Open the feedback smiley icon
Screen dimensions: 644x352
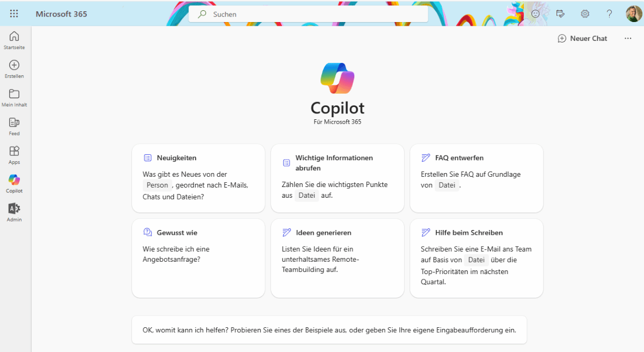[x=536, y=13]
